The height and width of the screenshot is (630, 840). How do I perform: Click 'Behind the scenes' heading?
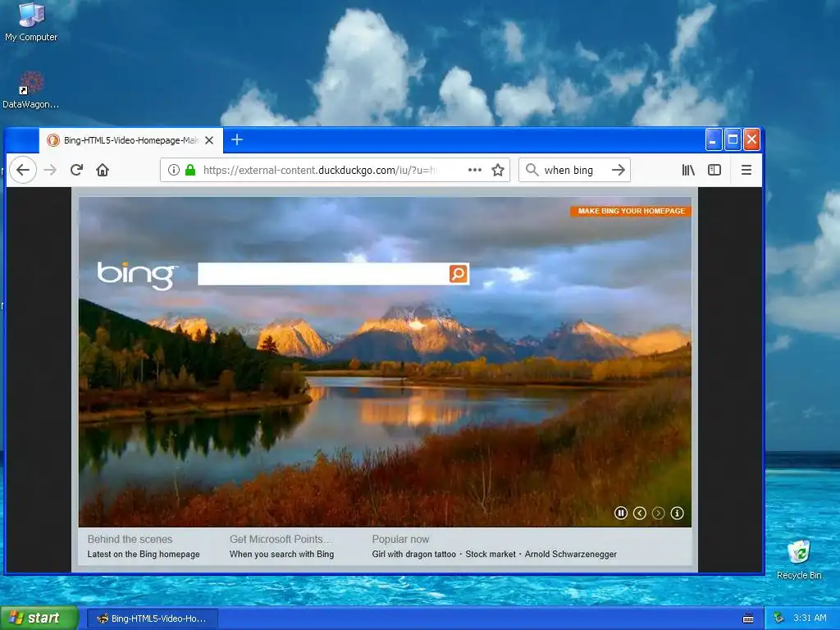(130, 540)
